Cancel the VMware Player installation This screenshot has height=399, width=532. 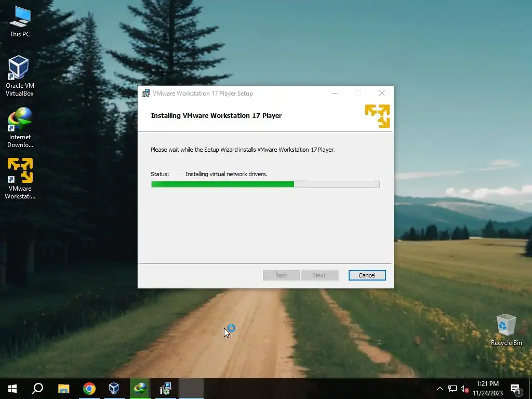coord(367,275)
